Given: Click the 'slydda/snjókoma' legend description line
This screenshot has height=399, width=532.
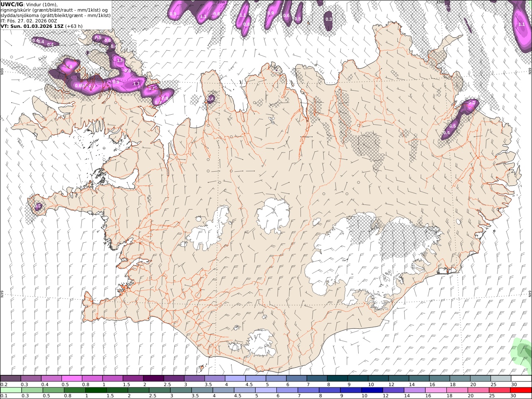Looking at the screenshot, I should (55, 15).
